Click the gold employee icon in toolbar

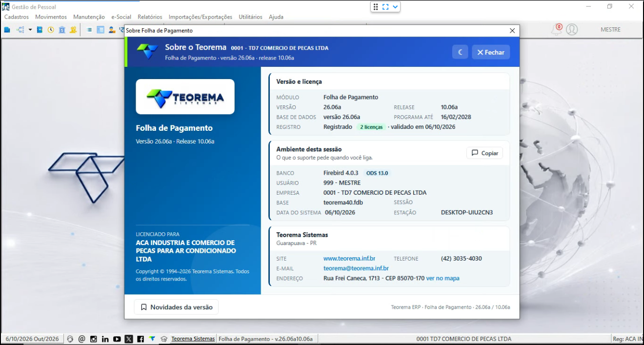[x=73, y=30]
